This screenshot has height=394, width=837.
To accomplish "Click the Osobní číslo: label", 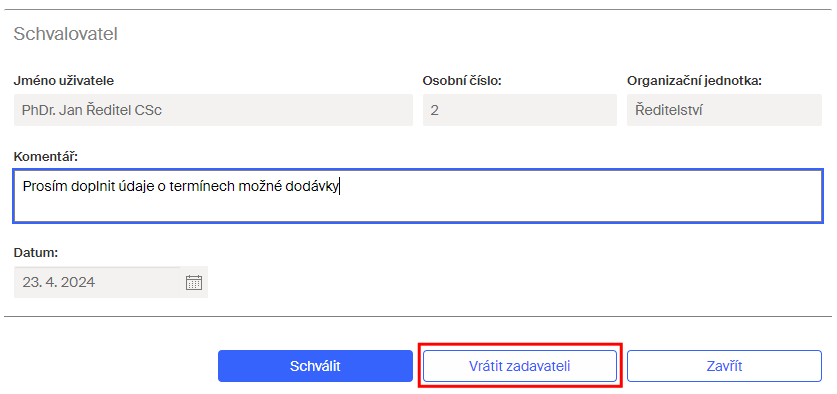I will (462, 81).
